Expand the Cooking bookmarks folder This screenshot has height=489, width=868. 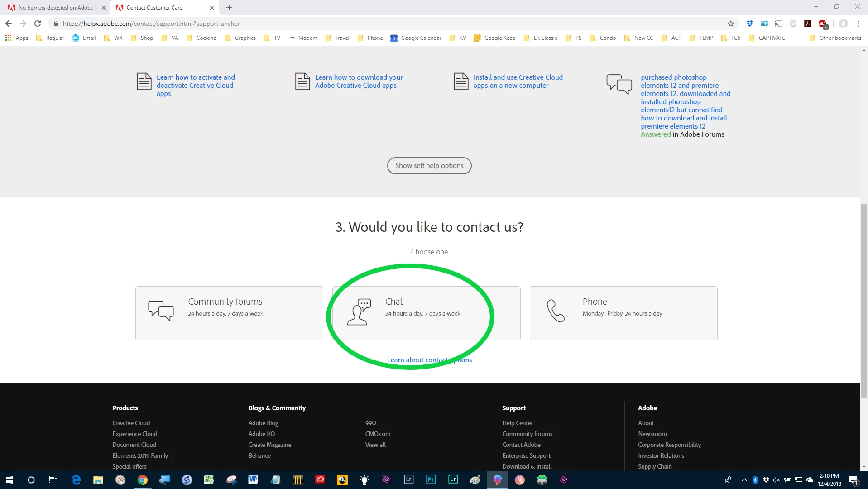[201, 38]
